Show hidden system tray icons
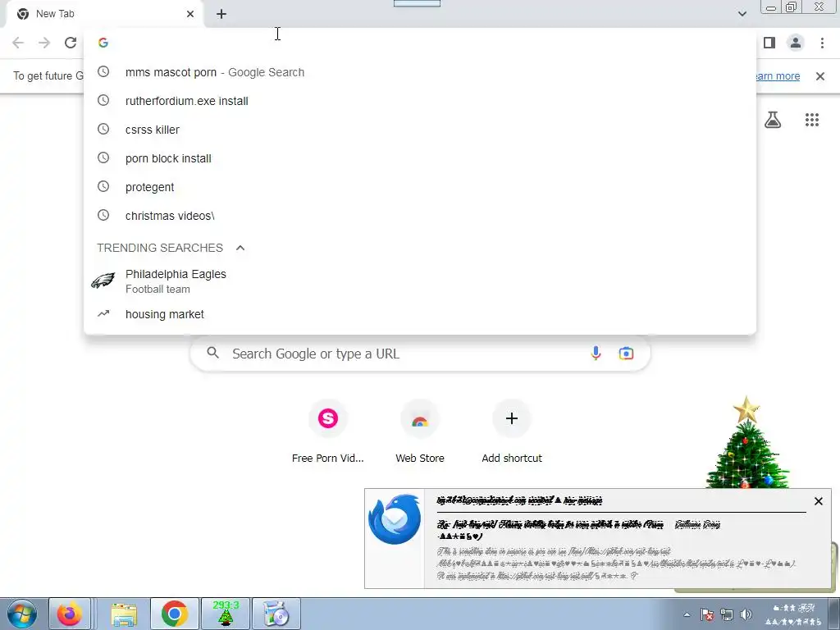Image resolution: width=840 pixels, height=630 pixels. [687, 614]
